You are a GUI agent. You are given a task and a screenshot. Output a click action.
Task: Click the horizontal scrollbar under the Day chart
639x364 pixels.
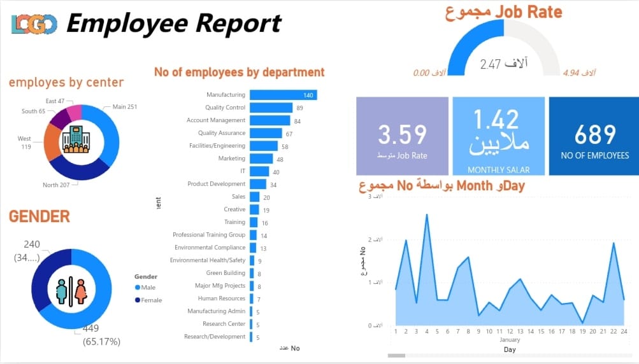point(396,354)
